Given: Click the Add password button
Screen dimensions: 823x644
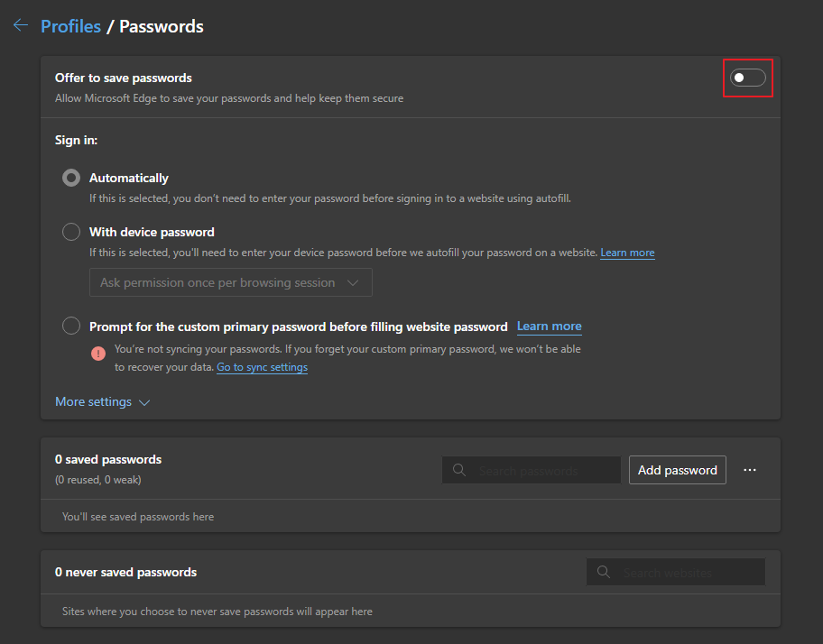Looking at the screenshot, I should [x=677, y=470].
